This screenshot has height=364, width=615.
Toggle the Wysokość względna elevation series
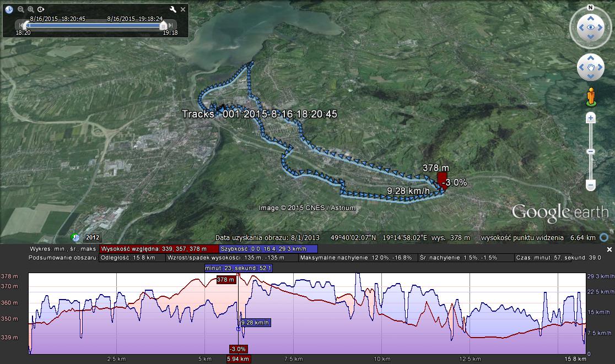click(x=159, y=249)
